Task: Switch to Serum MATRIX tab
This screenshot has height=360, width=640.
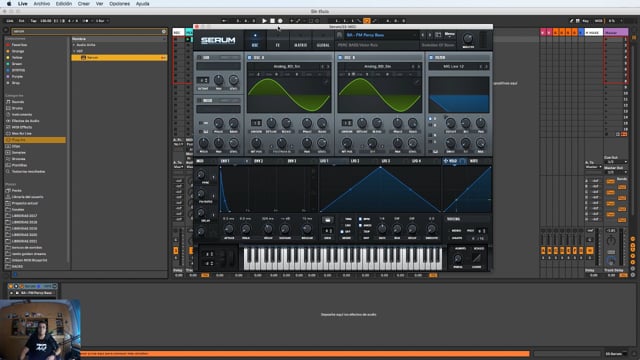Action: [300, 40]
